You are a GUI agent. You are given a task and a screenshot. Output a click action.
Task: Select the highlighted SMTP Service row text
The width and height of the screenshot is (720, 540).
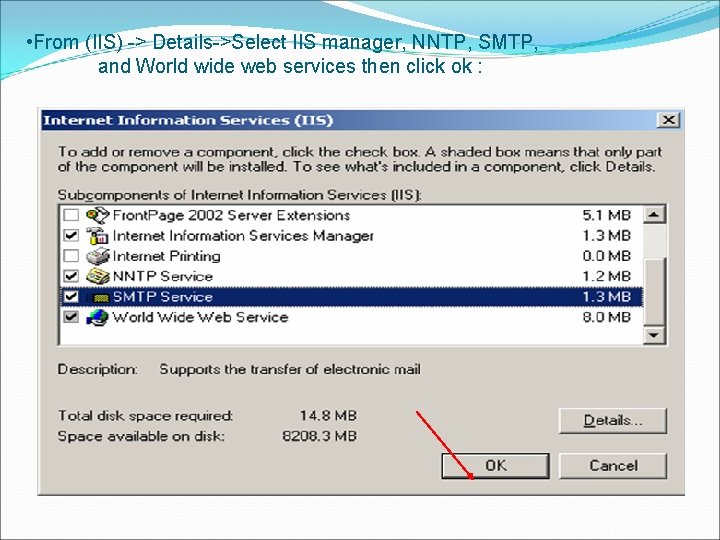[x=163, y=297]
